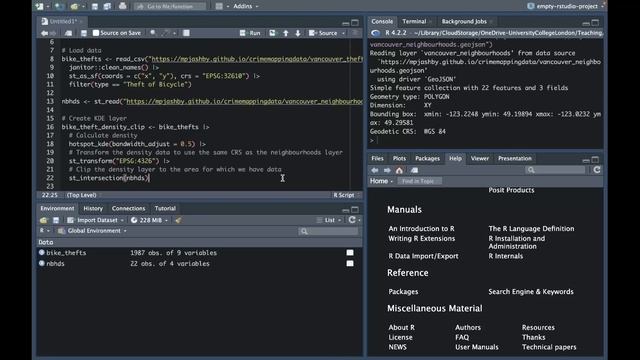This screenshot has width=640, height=360.
Task: Go back to previous source location
Action: [x=44, y=33]
